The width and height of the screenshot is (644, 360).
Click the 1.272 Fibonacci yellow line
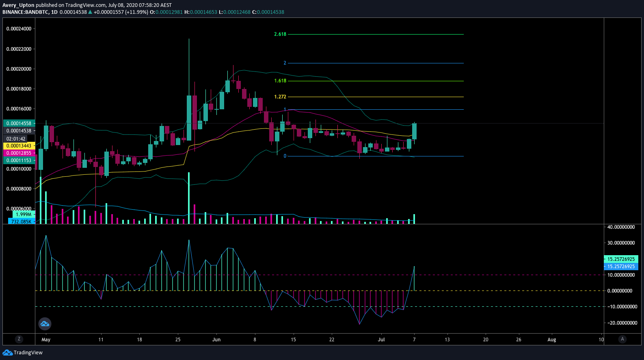pos(376,97)
